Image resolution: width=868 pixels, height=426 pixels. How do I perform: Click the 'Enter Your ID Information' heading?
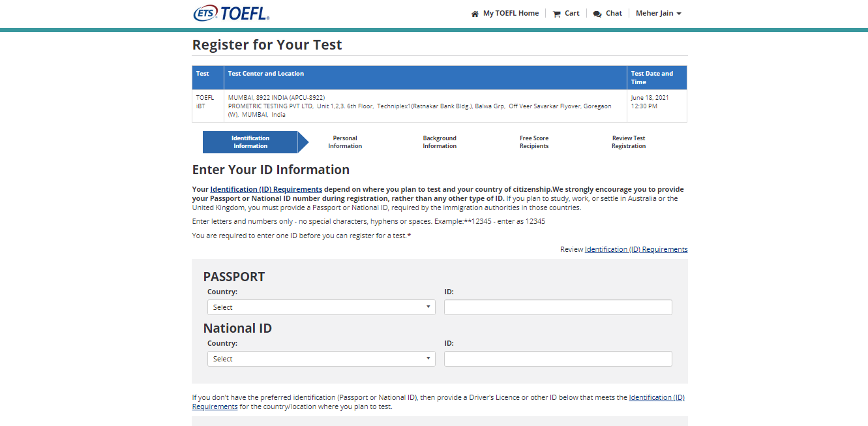click(x=271, y=170)
